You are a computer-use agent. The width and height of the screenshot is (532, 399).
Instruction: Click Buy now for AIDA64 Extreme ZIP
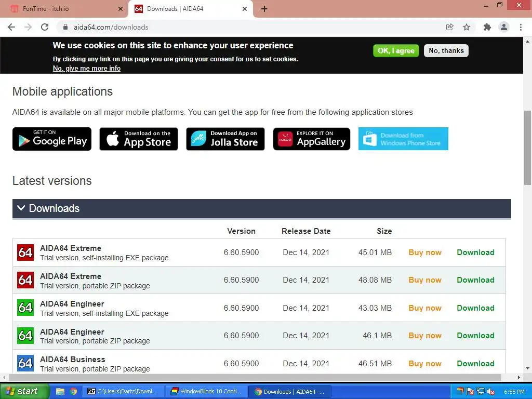point(425,280)
